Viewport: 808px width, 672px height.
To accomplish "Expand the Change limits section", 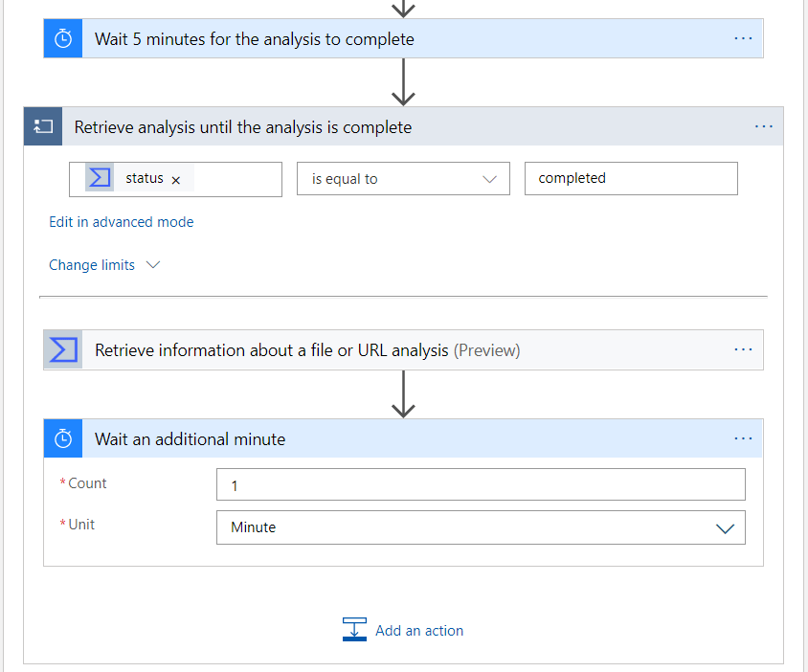I will tap(104, 265).
